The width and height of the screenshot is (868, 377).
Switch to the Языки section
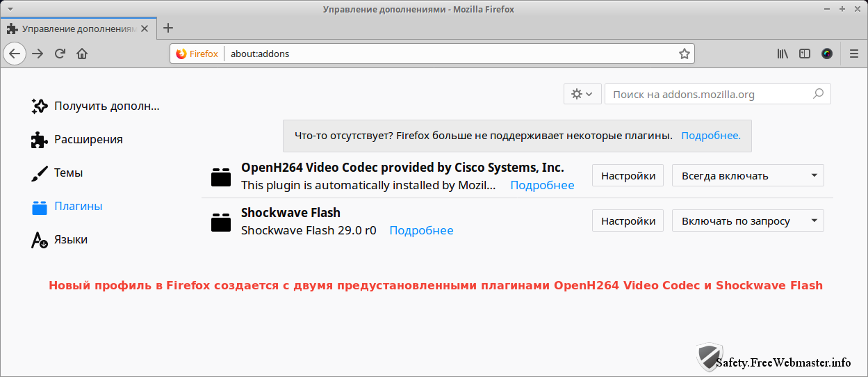coord(59,239)
